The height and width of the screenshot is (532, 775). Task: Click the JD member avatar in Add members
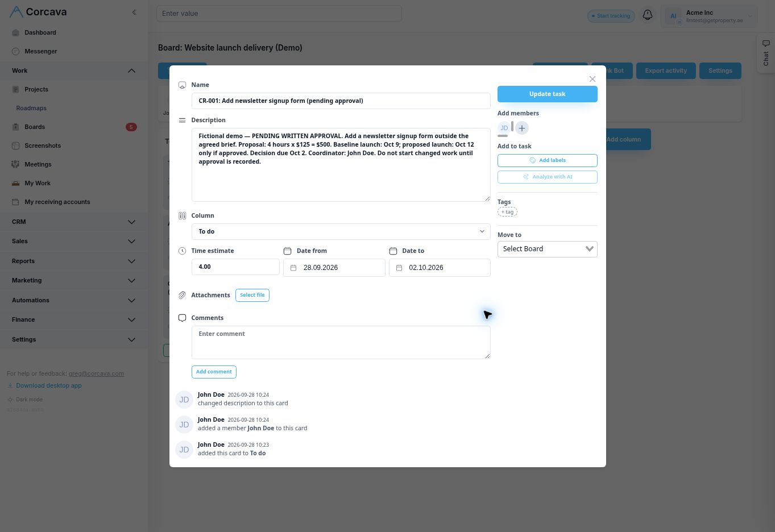[x=504, y=128]
